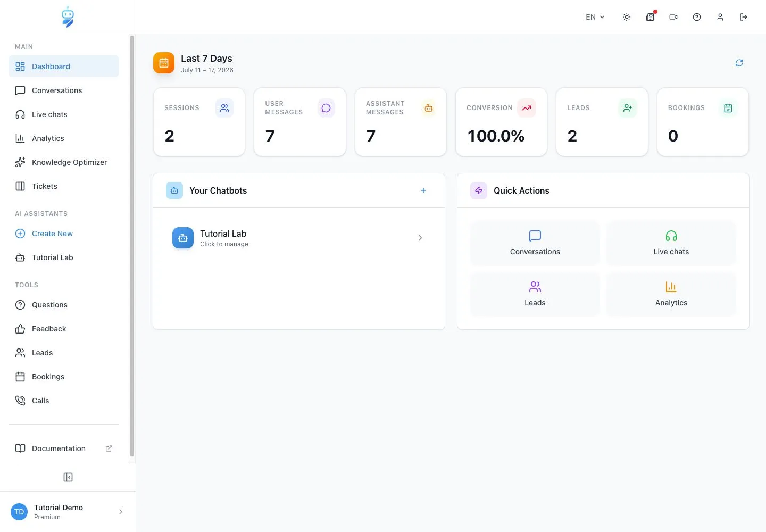Click the Live chats quick action

point(671,243)
